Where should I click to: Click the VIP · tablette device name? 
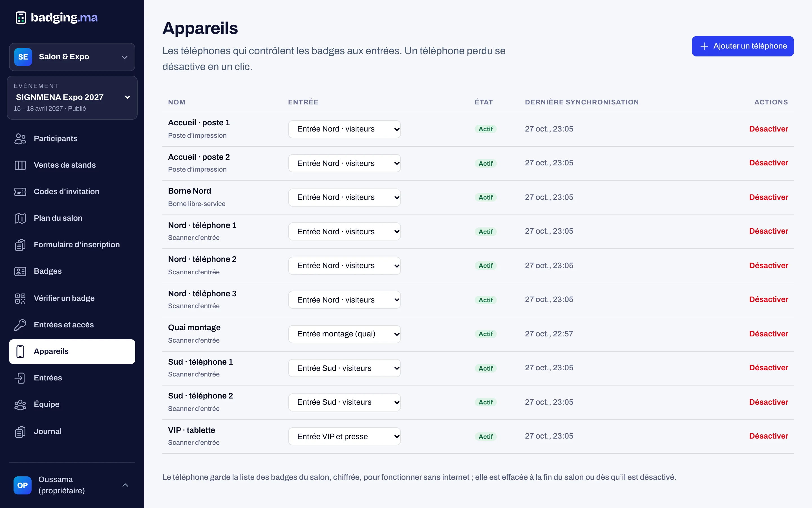coord(192,430)
